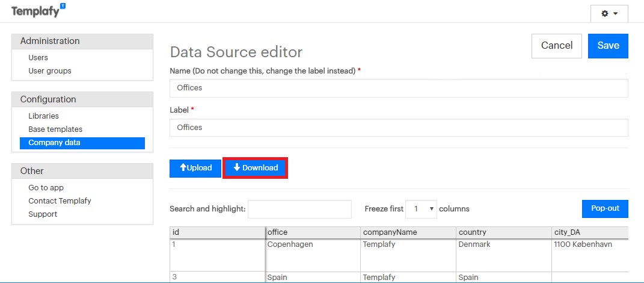Select Base templates in sidebar
Image resolution: width=644 pixels, height=283 pixels.
55,129
